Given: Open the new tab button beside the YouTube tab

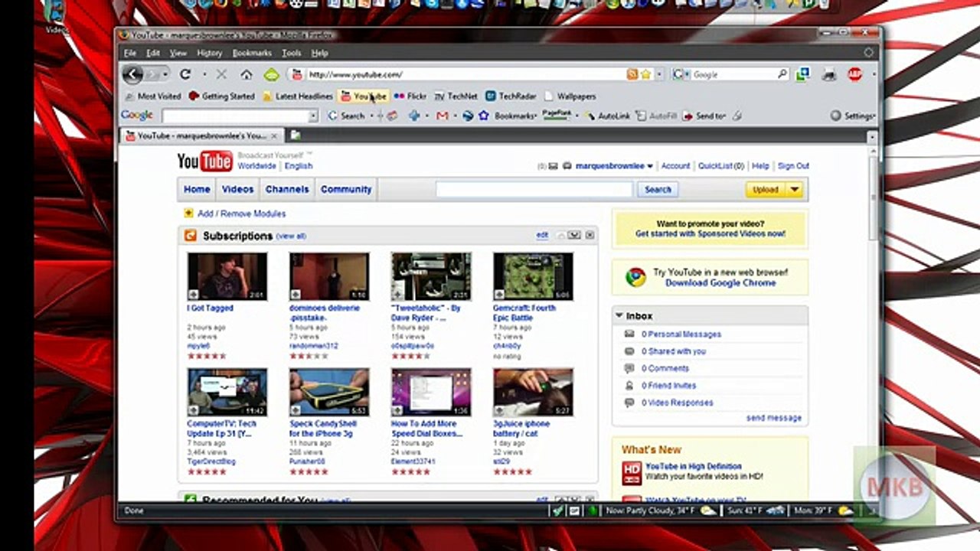Looking at the screenshot, I should [x=296, y=135].
